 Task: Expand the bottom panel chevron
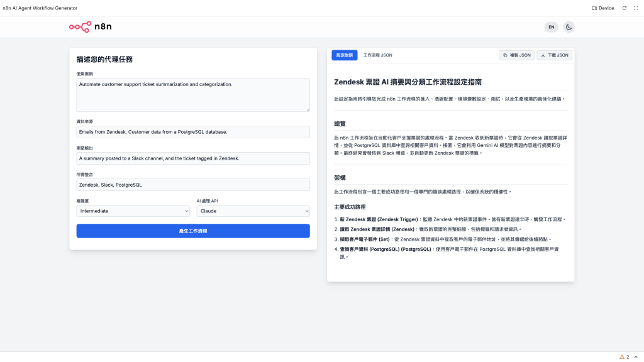(636, 357)
